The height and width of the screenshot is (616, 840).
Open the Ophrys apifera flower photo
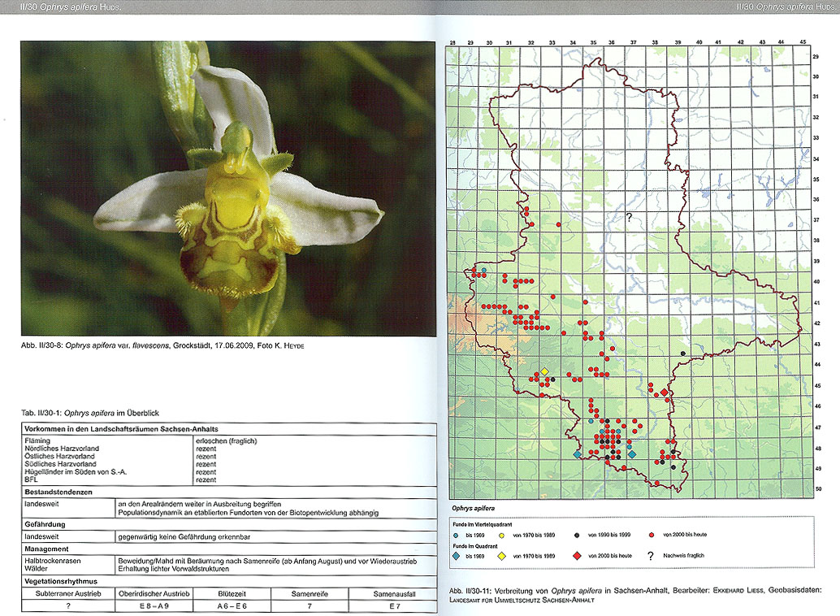pyautogui.click(x=228, y=189)
